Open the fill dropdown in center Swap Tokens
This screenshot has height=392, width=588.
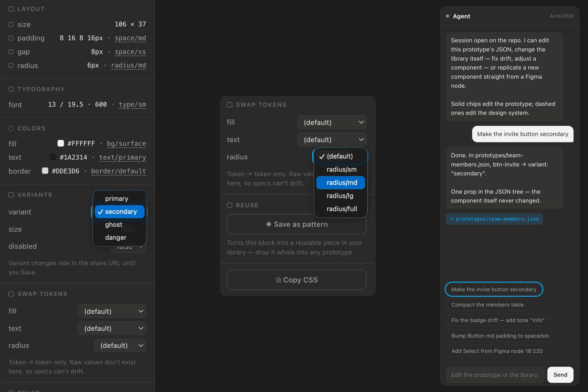[332, 122]
